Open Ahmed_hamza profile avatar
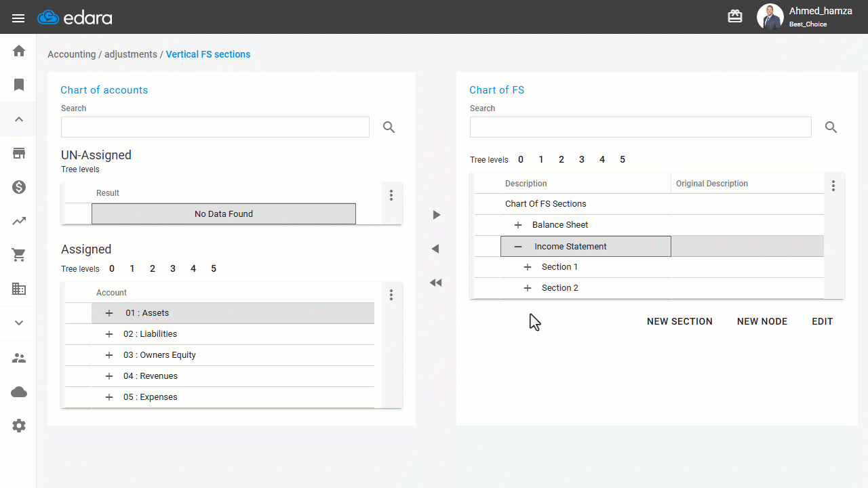868x488 pixels. click(x=770, y=17)
